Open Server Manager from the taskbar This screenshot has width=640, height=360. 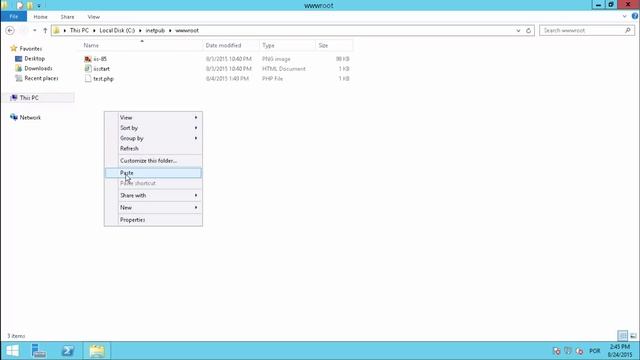(x=39, y=351)
